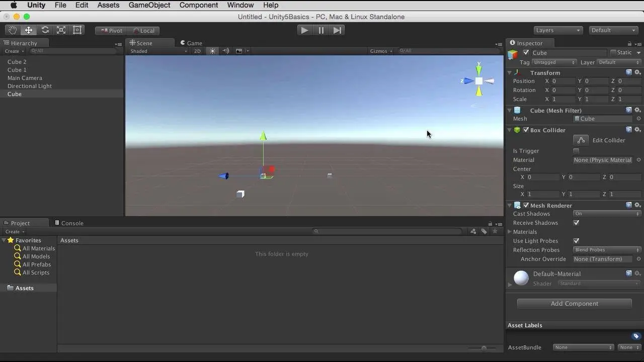Image resolution: width=644 pixels, height=362 pixels.
Task: Open the Mesh Renderer gear menu
Action: 637,205
